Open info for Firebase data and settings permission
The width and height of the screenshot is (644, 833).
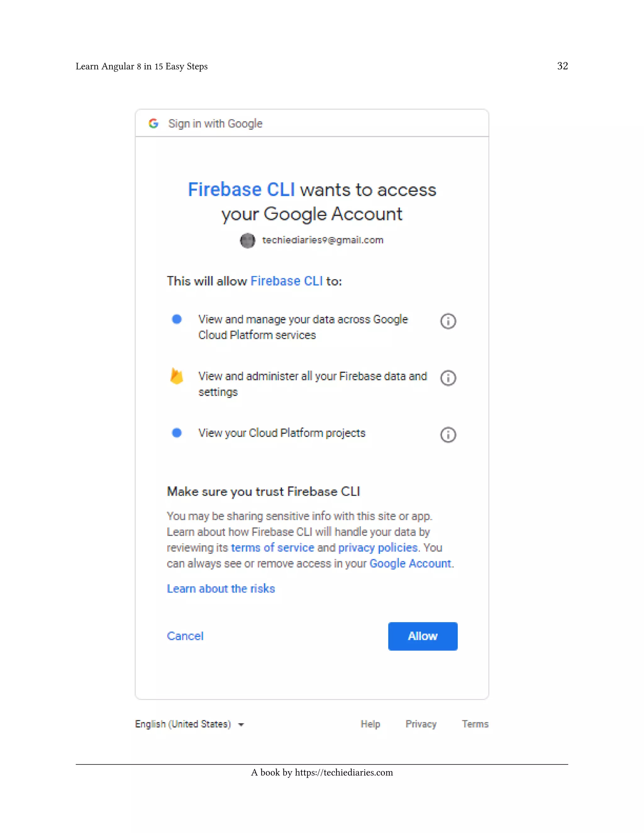448,378
